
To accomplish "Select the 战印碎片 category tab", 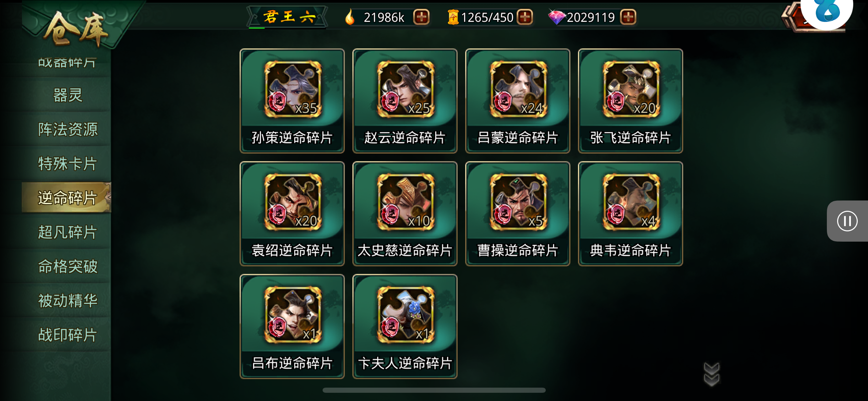I will (x=68, y=335).
